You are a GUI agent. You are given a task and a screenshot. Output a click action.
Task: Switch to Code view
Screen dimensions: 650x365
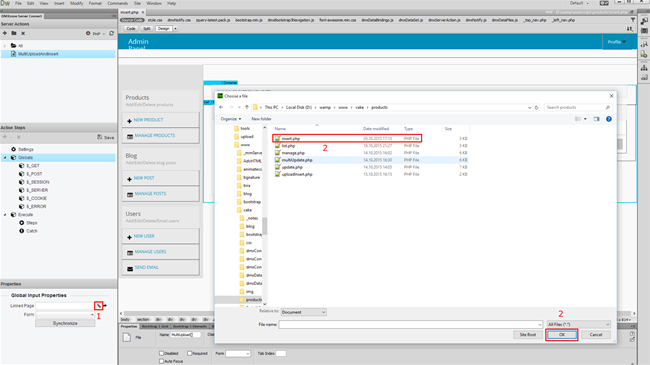tap(131, 29)
